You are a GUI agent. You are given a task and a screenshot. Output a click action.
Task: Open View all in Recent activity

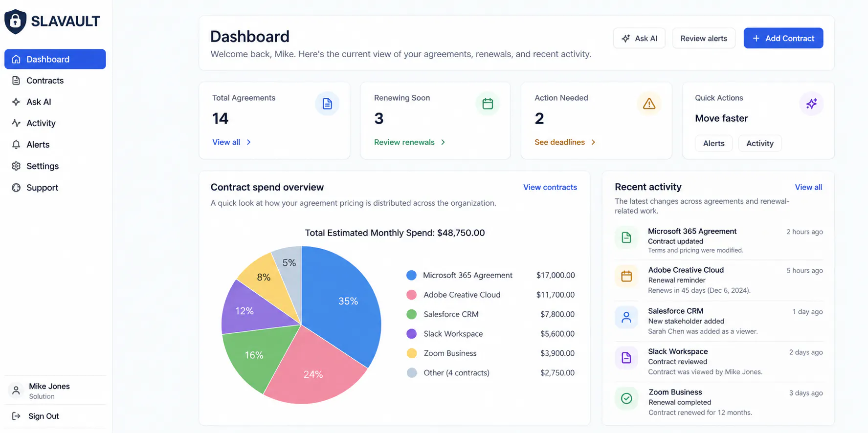click(x=808, y=187)
